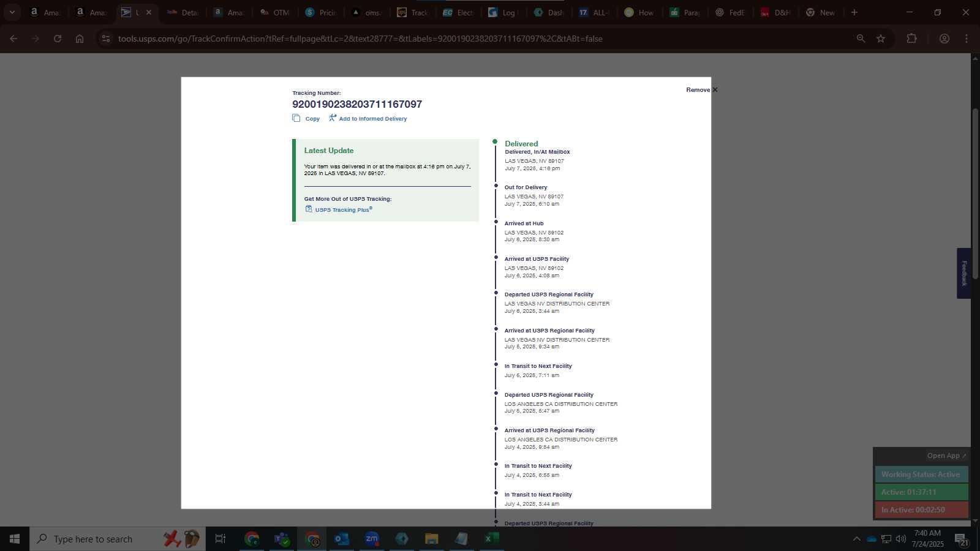Open the zoom magnifier icon
The width and height of the screenshot is (980, 551).
tap(861, 39)
